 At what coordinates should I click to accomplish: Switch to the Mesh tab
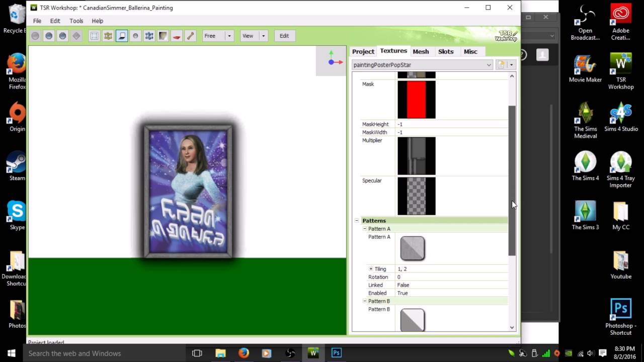[421, 51]
